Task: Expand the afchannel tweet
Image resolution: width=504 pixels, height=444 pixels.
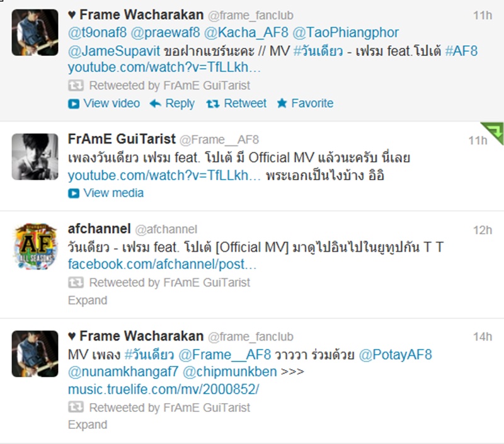Action: click(x=88, y=300)
